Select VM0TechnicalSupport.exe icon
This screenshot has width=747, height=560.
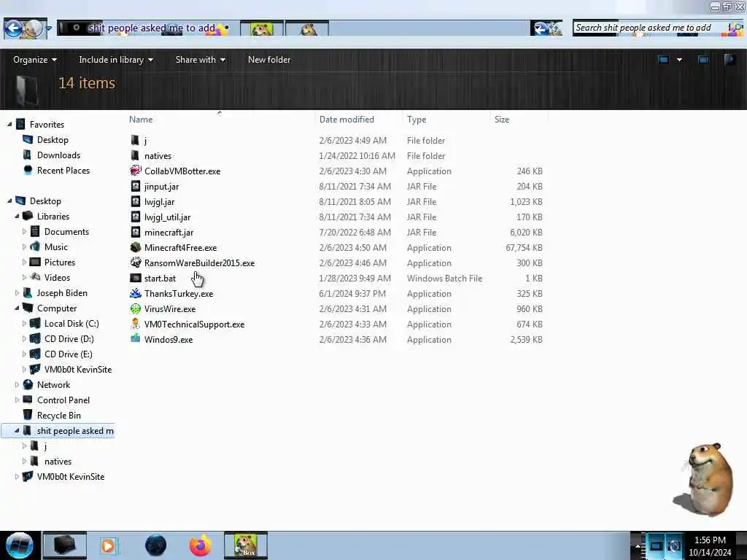pyautogui.click(x=135, y=324)
